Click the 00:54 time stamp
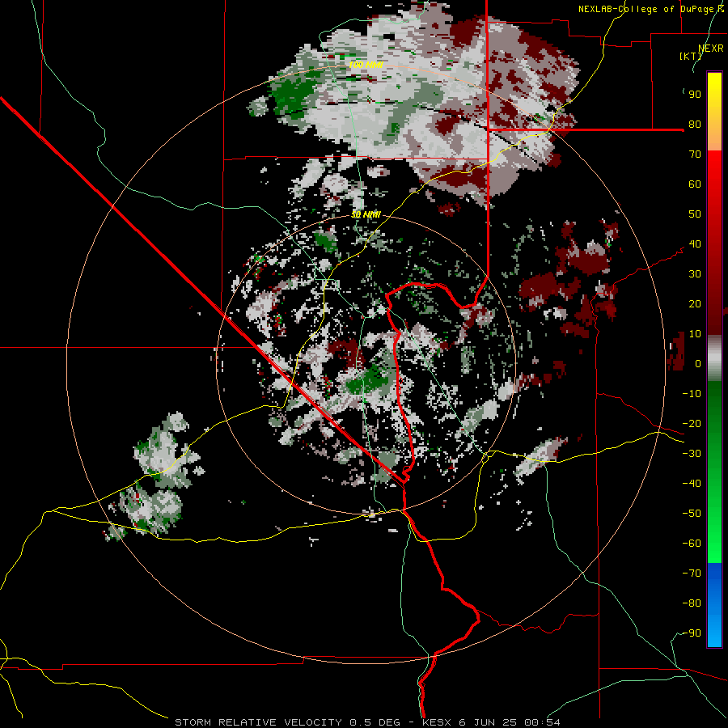 tap(542, 722)
